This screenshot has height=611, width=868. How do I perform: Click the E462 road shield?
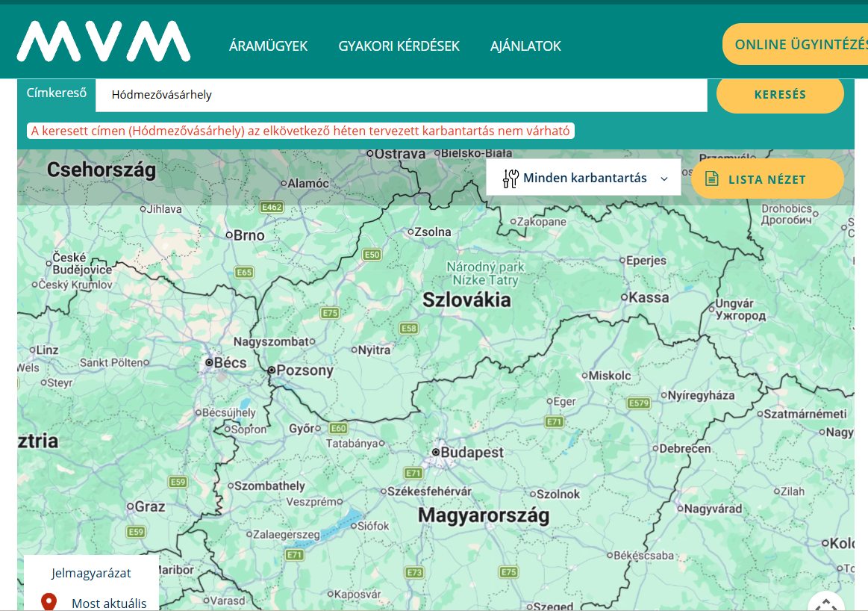tap(271, 207)
